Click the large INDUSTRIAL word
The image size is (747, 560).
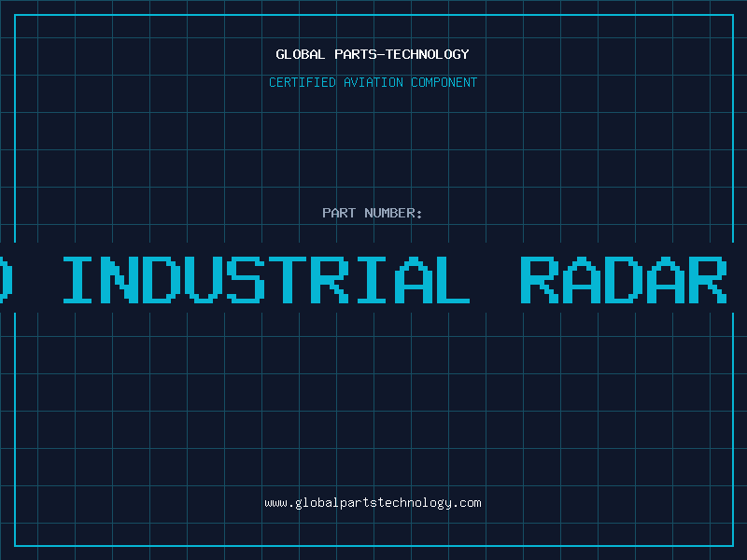[267, 279]
